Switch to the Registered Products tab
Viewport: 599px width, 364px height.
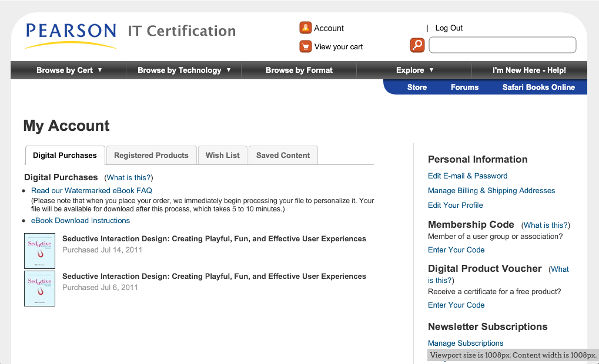click(151, 156)
